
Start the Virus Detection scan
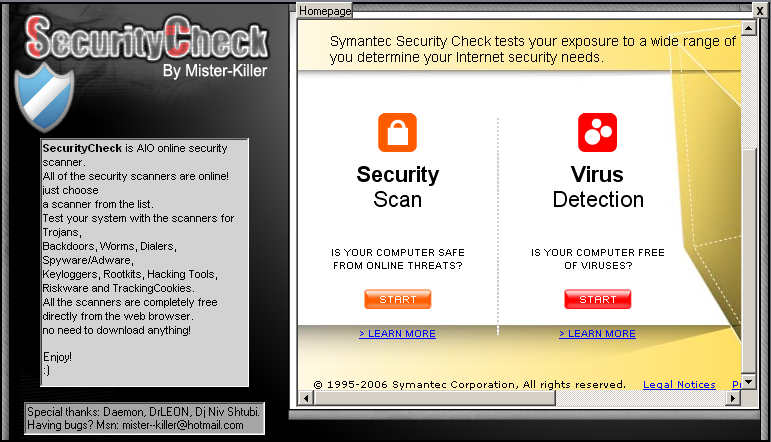coord(597,299)
